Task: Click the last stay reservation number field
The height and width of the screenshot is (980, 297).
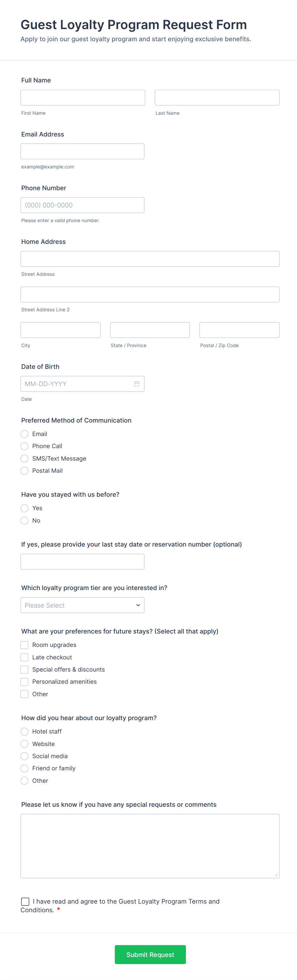Action: point(82,562)
